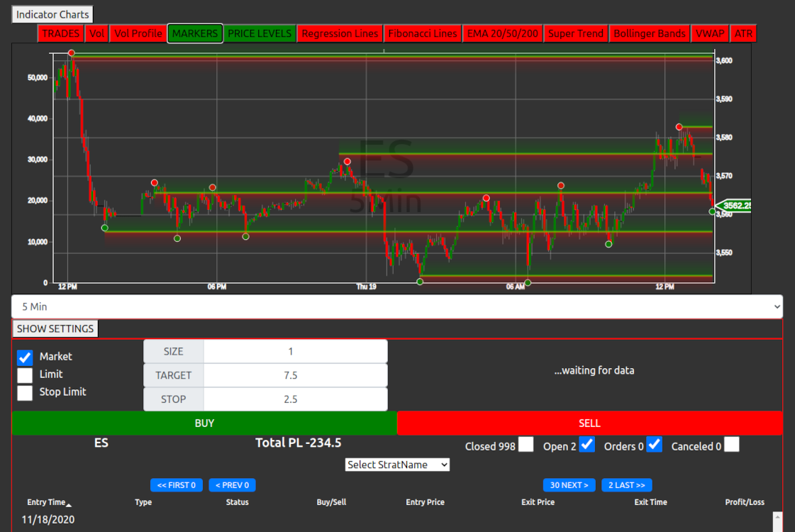The height and width of the screenshot is (532, 795).
Task: Click the Status column header
Action: click(238, 502)
